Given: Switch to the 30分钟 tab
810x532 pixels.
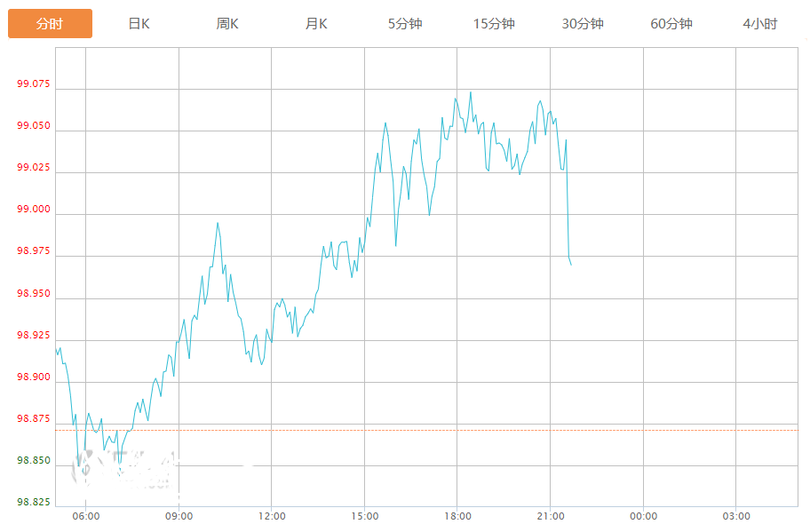Looking at the screenshot, I should pyautogui.click(x=583, y=24).
